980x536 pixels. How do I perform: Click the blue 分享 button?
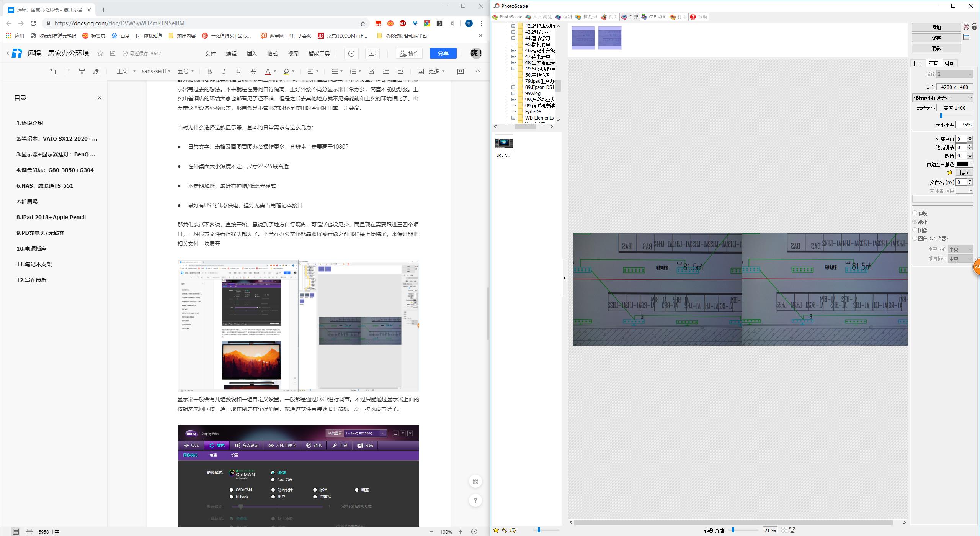point(443,54)
